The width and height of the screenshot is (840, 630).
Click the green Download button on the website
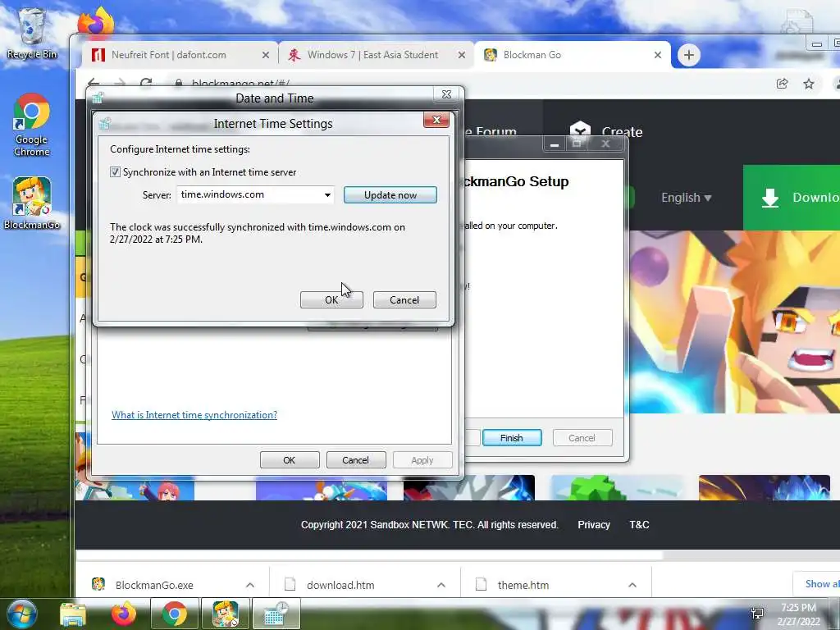click(792, 198)
